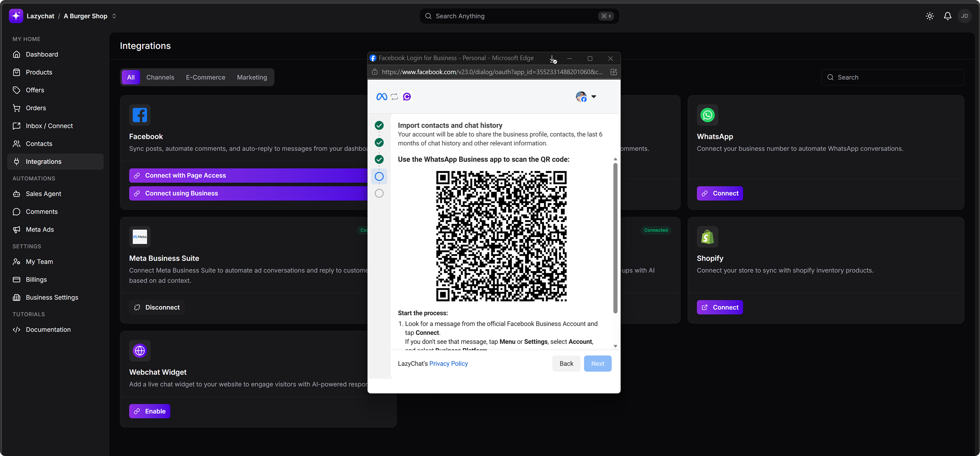The width and height of the screenshot is (980, 456).
Task: Open the JD user avatar menu
Action: point(964,16)
